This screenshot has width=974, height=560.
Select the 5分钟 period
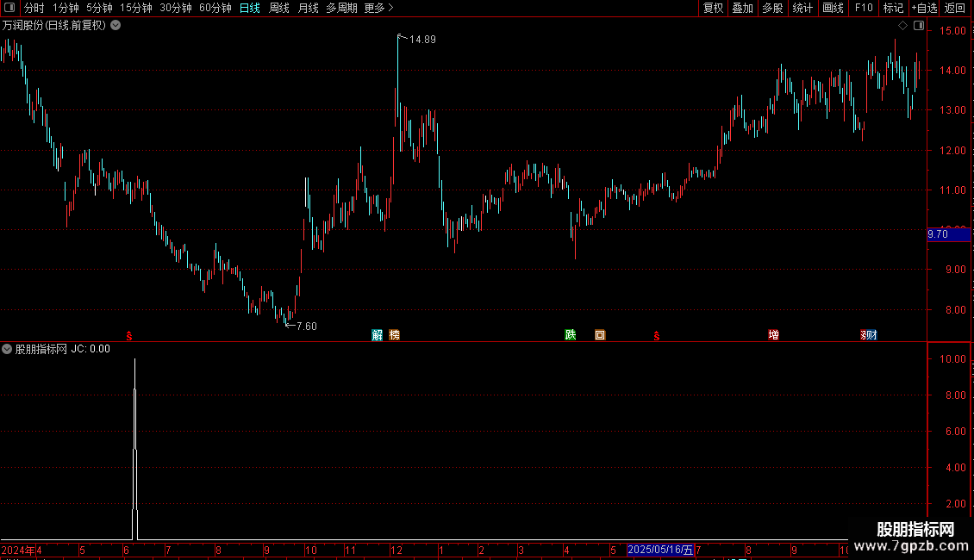[x=99, y=8]
